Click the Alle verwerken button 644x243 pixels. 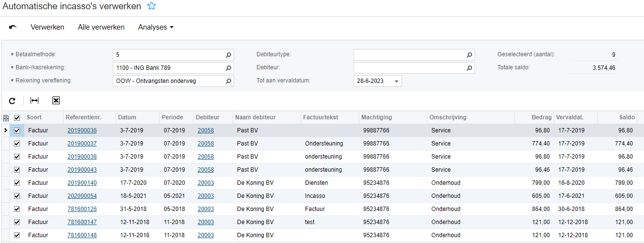(x=101, y=27)
